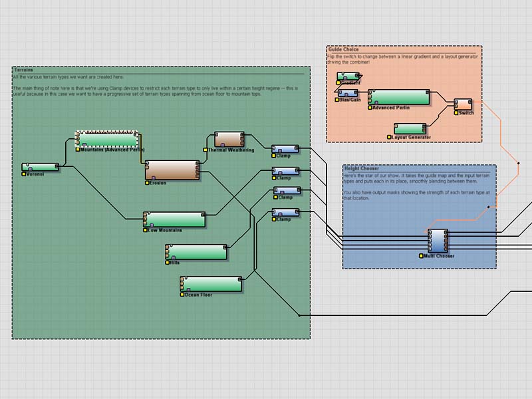Screen dimensions: 532x399
Task: Select the Advanced Perlin node in Guide Choice
Action: click(400, 97)
